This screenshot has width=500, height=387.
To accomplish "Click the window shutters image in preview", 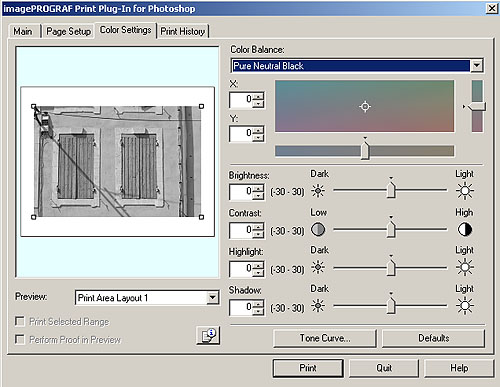I will pos(117,162).
